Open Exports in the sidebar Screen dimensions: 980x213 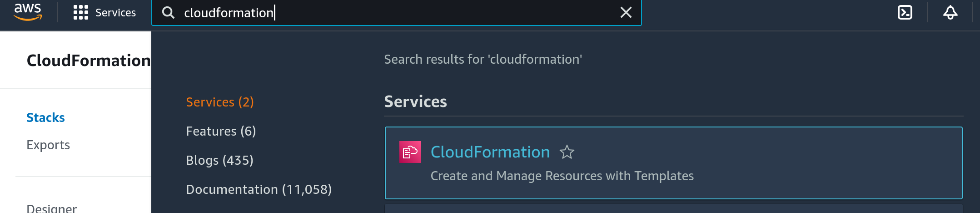[48, 145]
